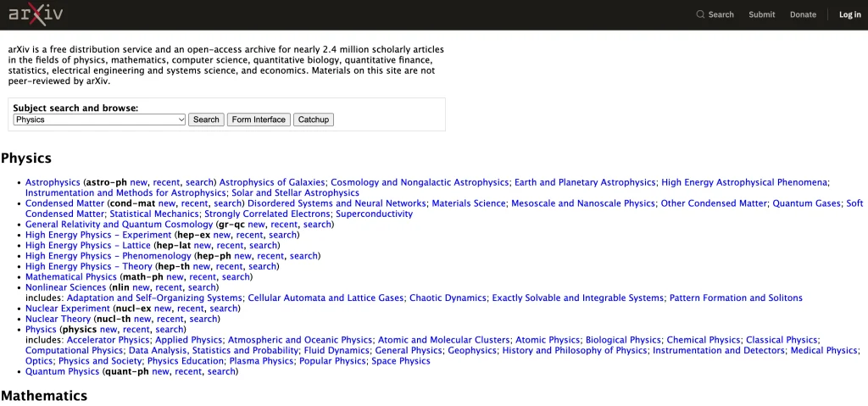Open Plasma Physics link
This screenshot has width=868, height=406.
click(261, 361)
